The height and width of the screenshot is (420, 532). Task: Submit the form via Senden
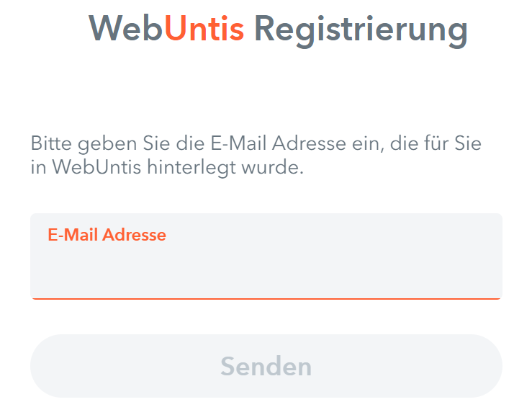pyautogui.click(x=266, y=366)
